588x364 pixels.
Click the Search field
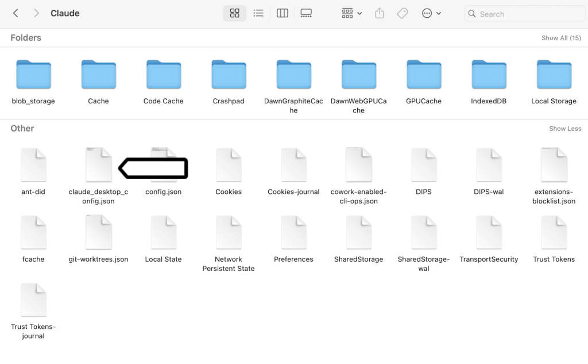525,14
